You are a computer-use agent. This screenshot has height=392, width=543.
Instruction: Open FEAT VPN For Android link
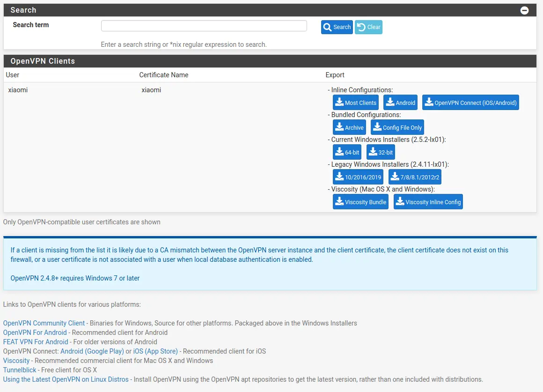pos(36,342)
